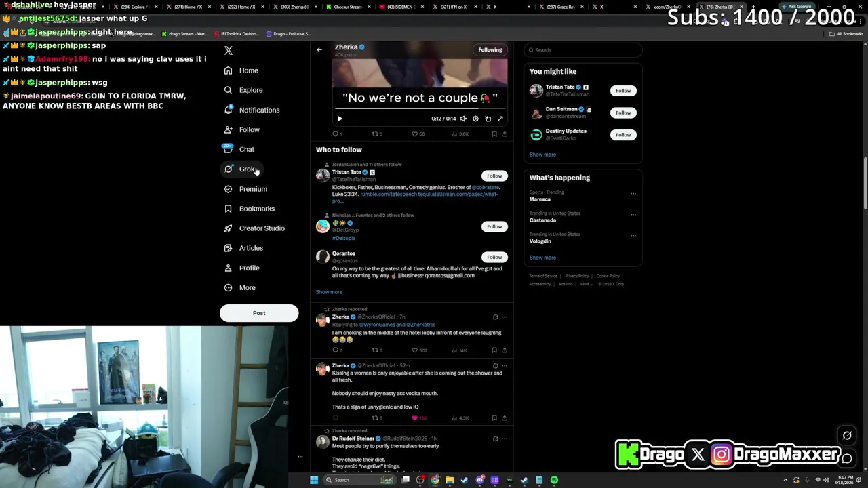This screenshot has height=488, width=868.
Task: Open Chrome from the taskbar
Action: point(435,480)
